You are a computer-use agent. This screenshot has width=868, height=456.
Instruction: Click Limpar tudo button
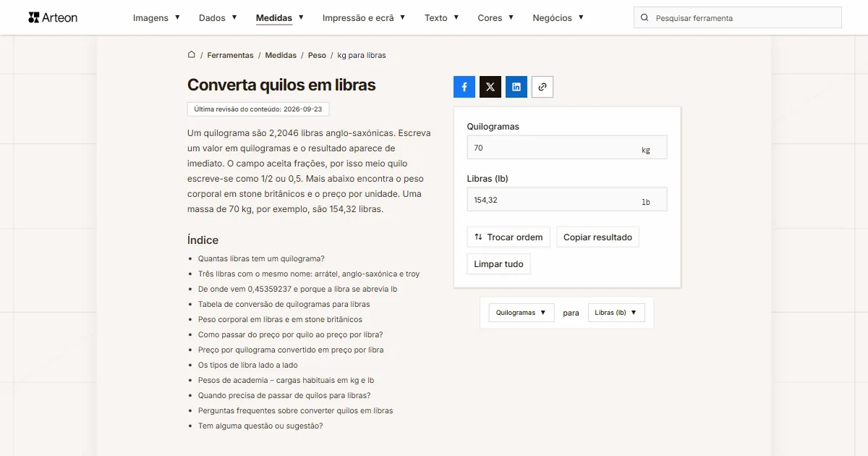498,264
